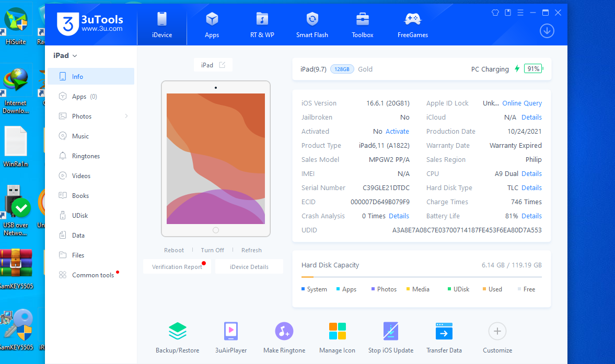This screenshot has width=615, height=364.
Task: Click Turn Off under the device
Action: pos(213,250)
